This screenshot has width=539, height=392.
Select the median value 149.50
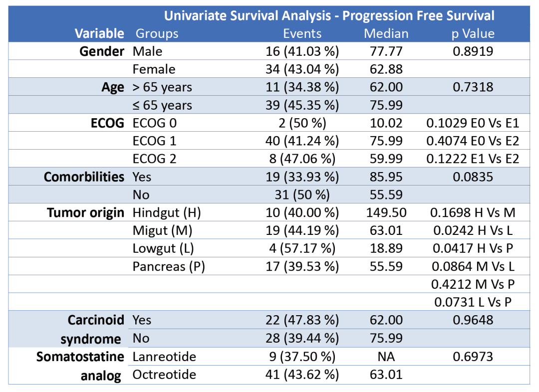386,213
